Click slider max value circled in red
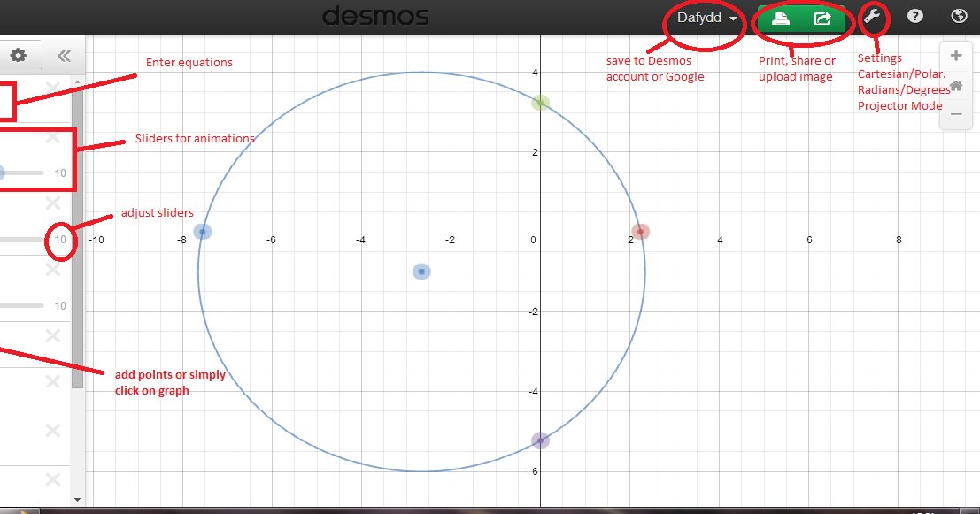Viewport: 980px width, 514px height. coord(60,240)
